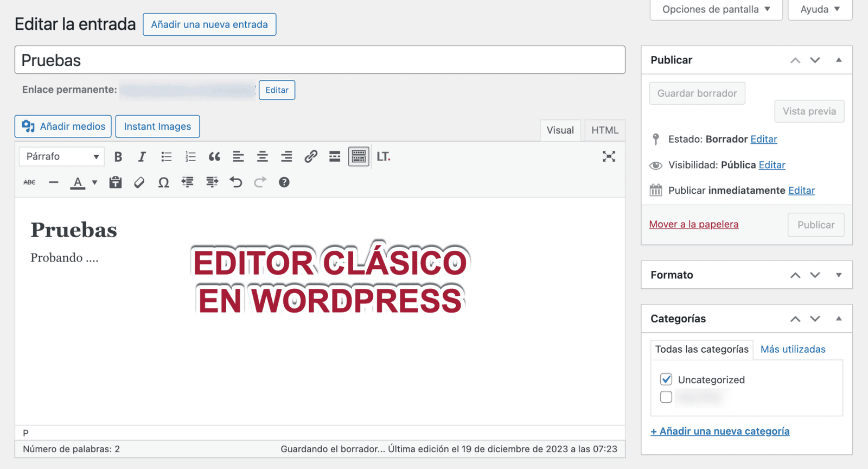
Task: Open the Párrafo format dropdown
Action: [x=62, y=157]
